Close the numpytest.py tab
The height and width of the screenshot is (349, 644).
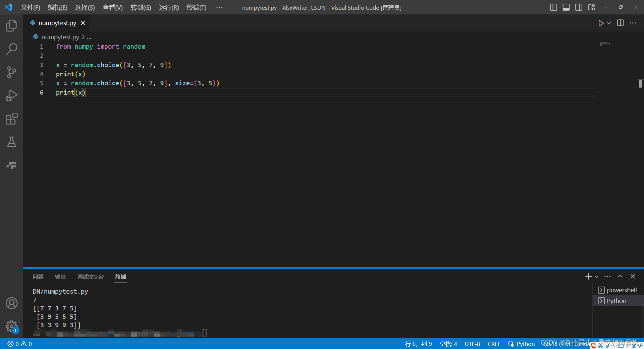(x=83, y=23)
